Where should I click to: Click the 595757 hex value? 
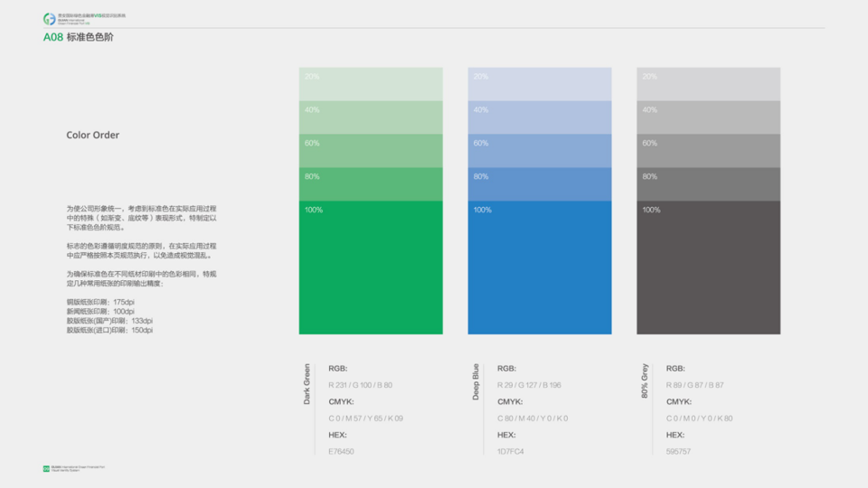click(x=679, y=451)
